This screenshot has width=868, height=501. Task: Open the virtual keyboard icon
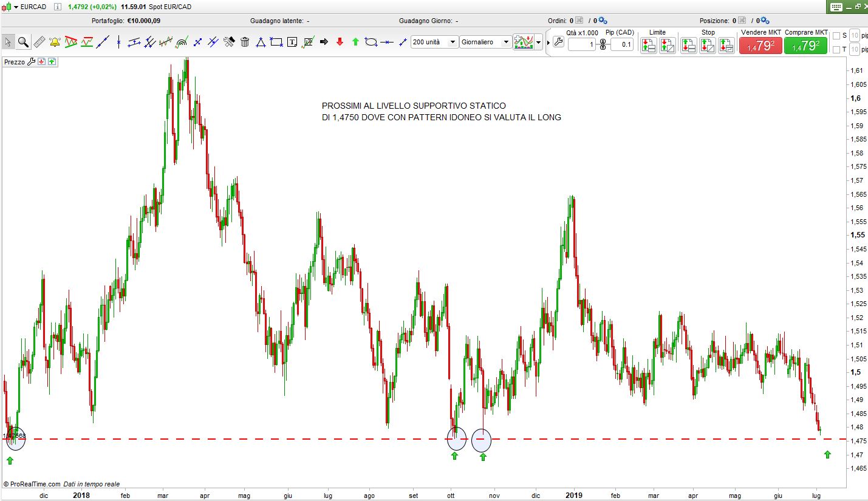(x=836, y=7)
